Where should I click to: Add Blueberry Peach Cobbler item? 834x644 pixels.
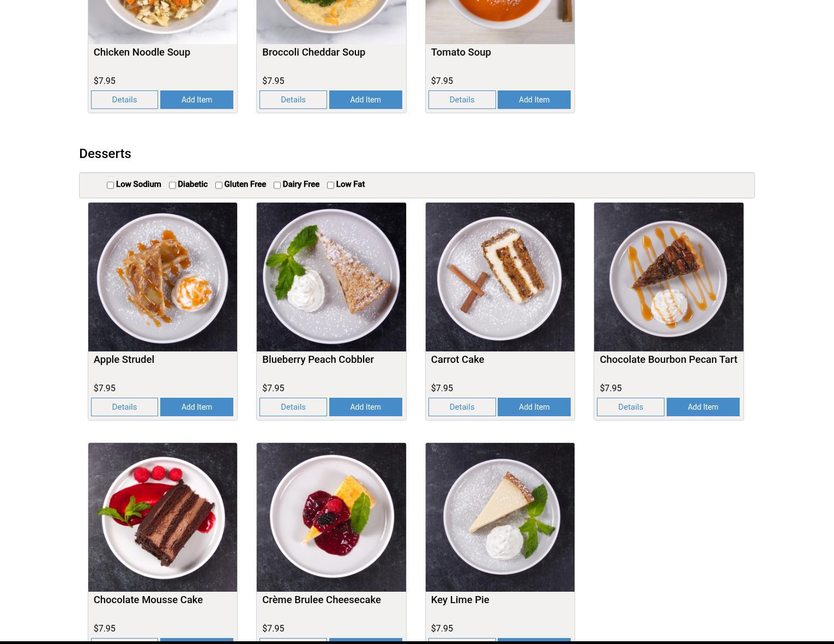[x=365, y=407]
